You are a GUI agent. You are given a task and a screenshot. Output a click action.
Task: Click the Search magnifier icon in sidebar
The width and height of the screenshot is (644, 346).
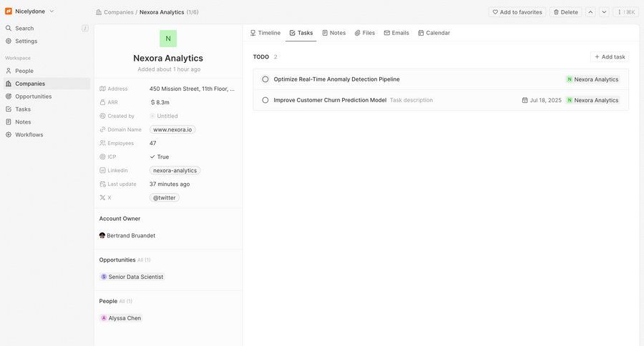pos(8,29)
